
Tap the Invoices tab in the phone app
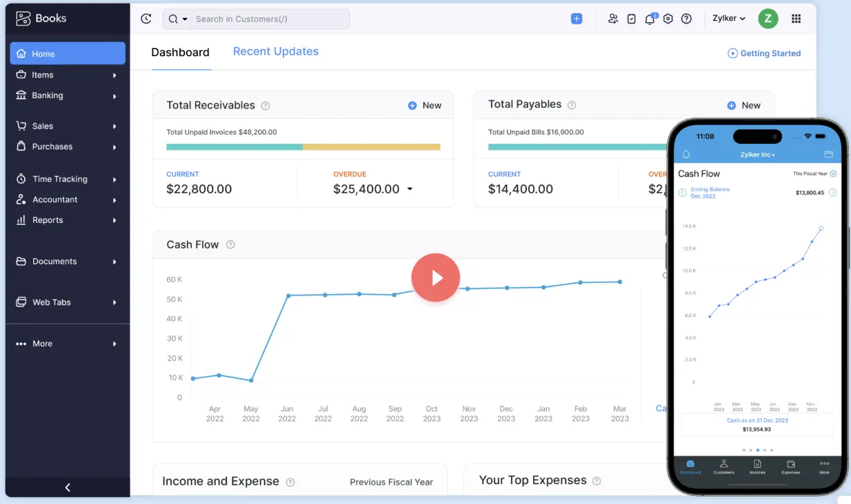(x=758, y=467)
